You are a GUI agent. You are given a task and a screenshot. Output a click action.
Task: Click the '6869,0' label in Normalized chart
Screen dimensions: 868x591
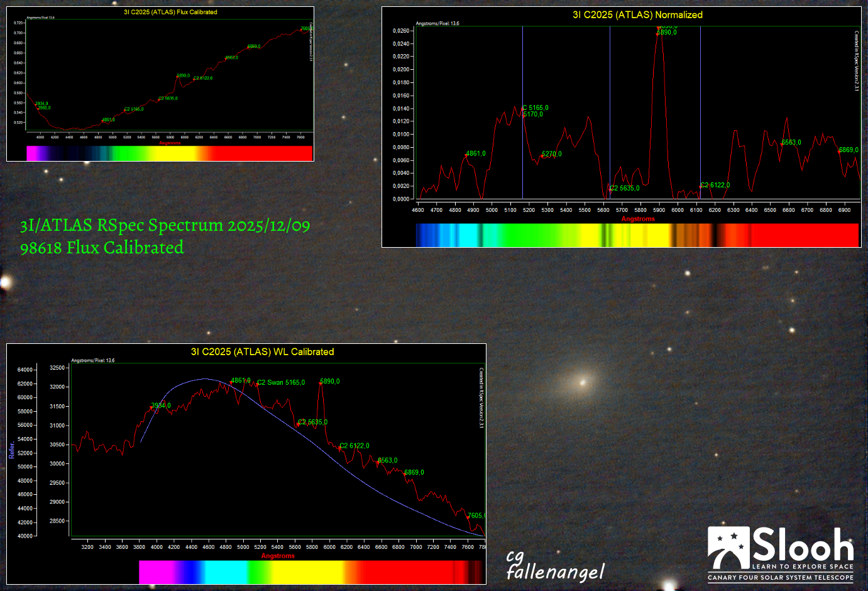pos(849,150)
